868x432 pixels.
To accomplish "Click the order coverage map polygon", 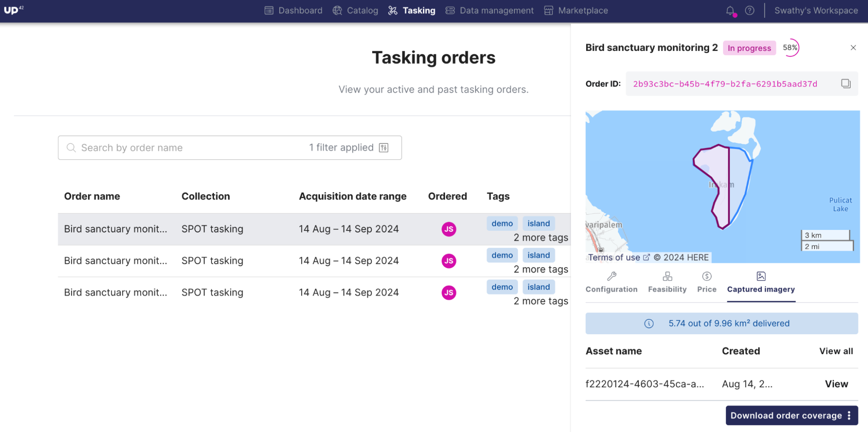I will [x=723, y=187].
